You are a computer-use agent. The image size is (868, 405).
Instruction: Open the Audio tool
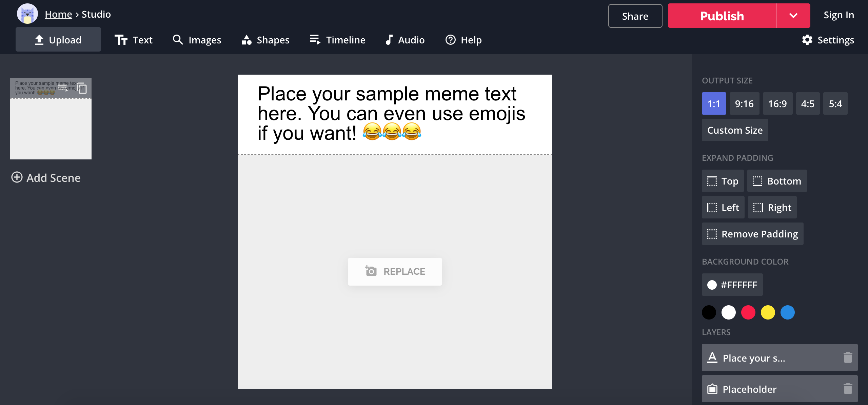pyautogui.click(x=405, y=40)
